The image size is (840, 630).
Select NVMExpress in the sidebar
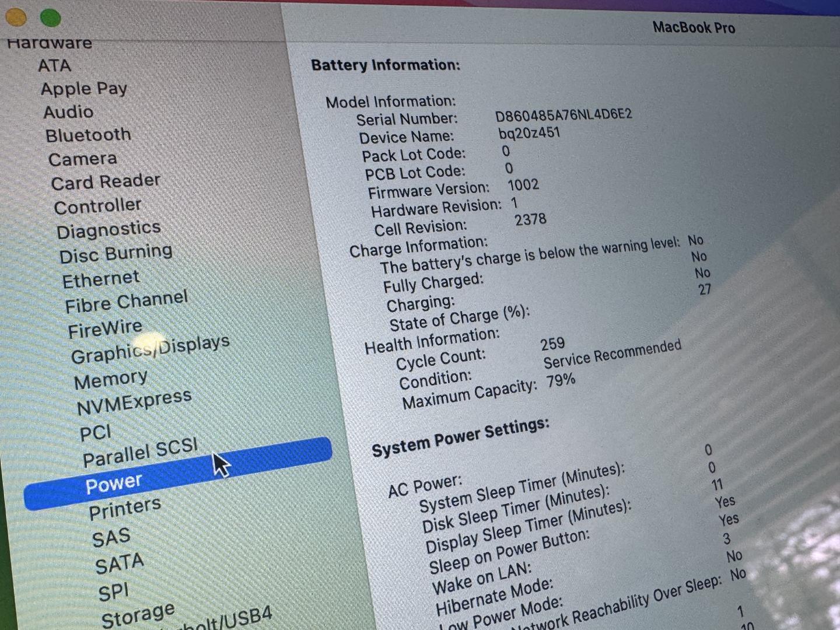(134, 402)
